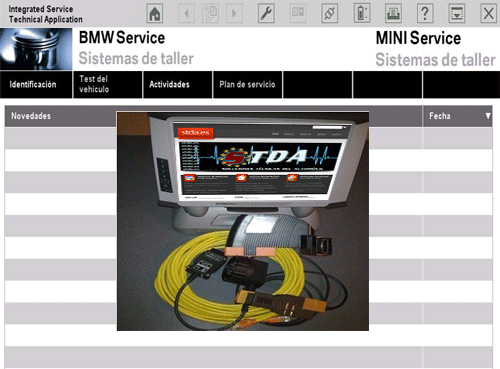Click the STDA equipment photo
The width and height of the screenshot is (500, 369).
click(243, 221)
